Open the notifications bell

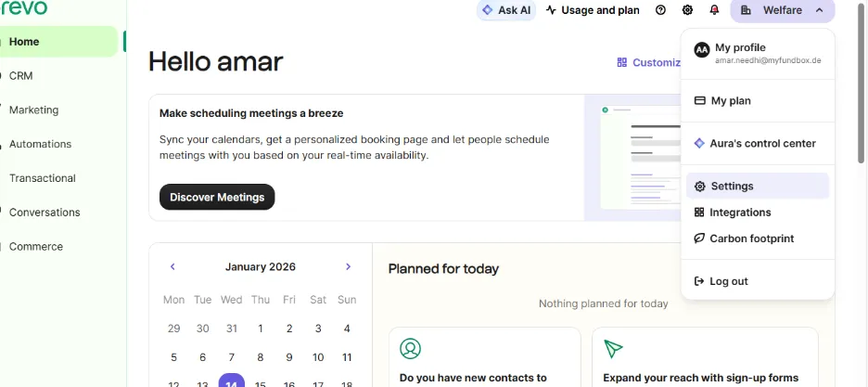point(714,10)
